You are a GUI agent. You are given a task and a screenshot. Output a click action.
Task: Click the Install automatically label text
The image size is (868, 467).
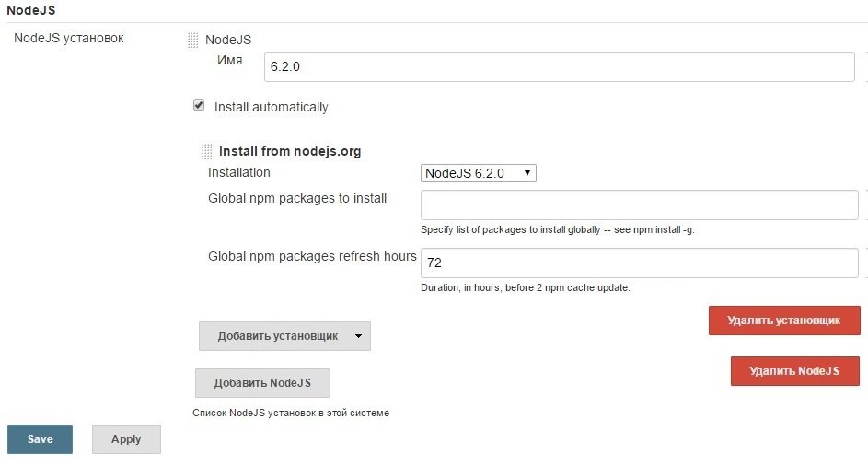point(272,107)
